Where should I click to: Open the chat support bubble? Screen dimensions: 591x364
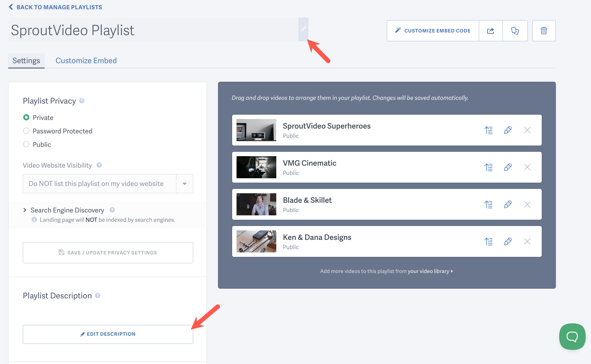[572, 337]
